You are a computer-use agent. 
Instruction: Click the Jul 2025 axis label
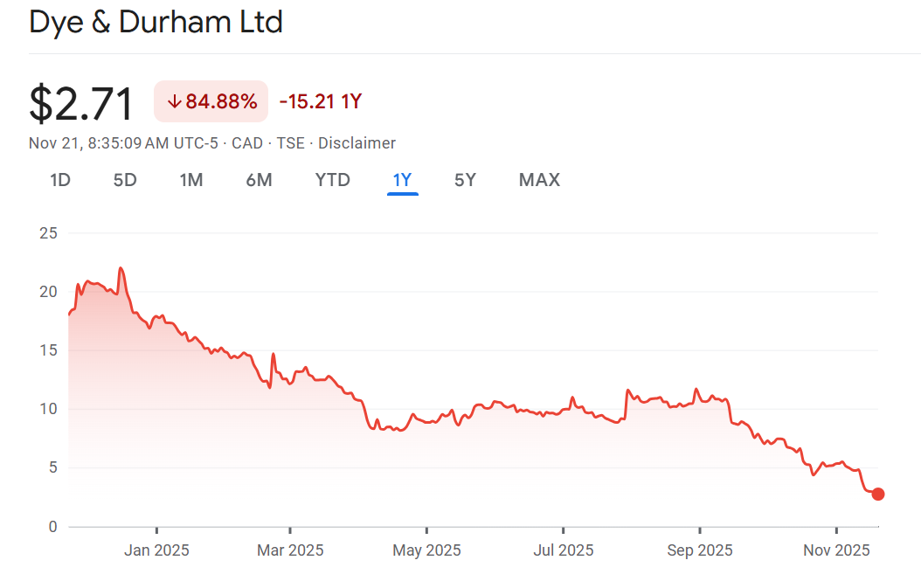563,550
